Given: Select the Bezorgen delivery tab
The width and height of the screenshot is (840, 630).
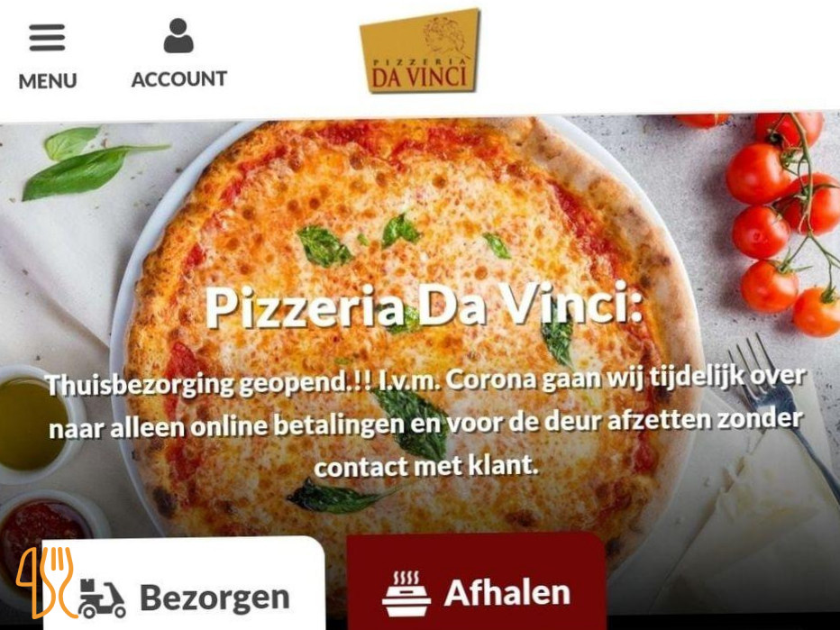Looking at the screenshot, I should coord(184,583).
